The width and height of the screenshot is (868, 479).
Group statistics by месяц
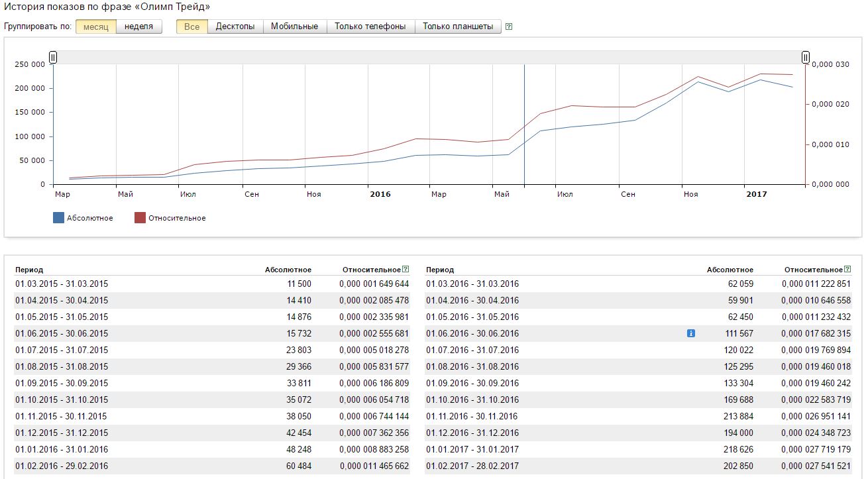pos(96,27)
